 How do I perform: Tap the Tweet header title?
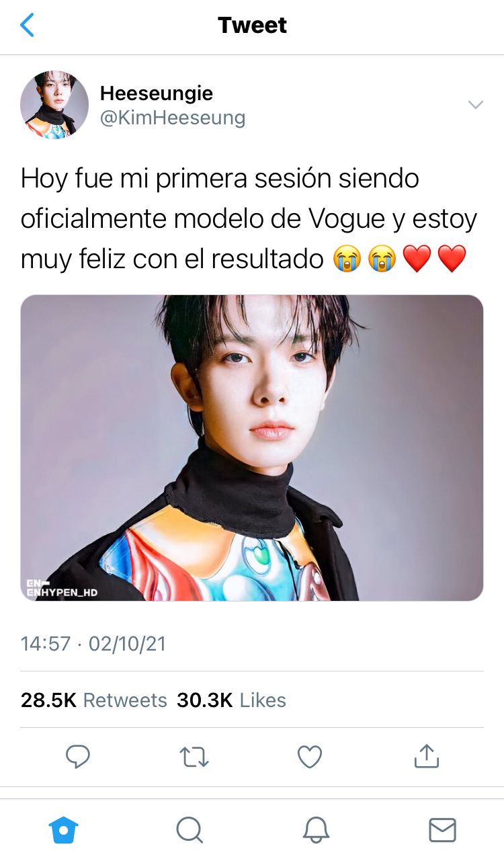tap(252, 26)
